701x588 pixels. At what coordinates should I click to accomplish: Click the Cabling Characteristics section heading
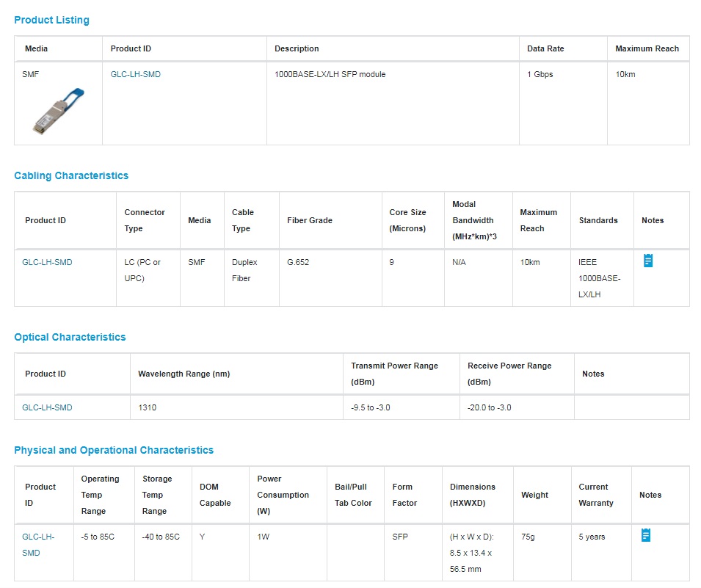(71, 175)
